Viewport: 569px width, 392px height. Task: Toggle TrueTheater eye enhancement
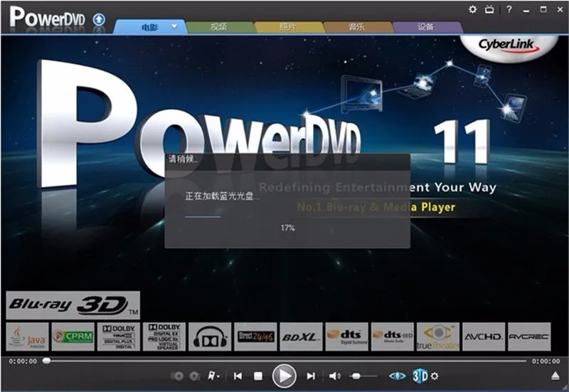[x=398, y=376]
